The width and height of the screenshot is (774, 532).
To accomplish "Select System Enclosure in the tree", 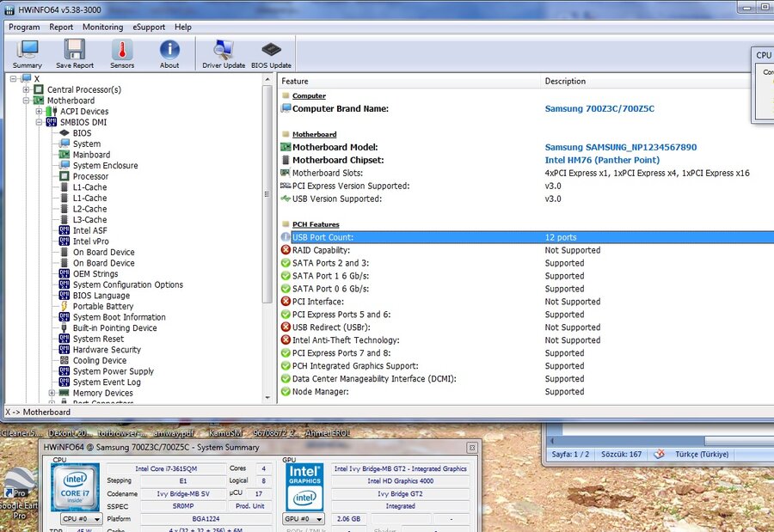I will 105,166.
